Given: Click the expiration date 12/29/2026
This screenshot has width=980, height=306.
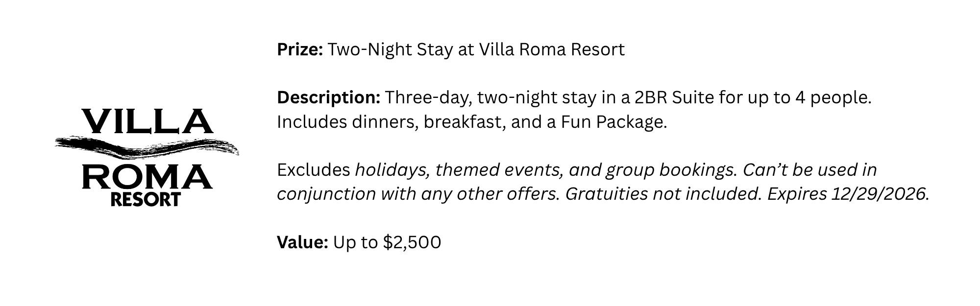Looking at the screenshot, I should (880, 194).
